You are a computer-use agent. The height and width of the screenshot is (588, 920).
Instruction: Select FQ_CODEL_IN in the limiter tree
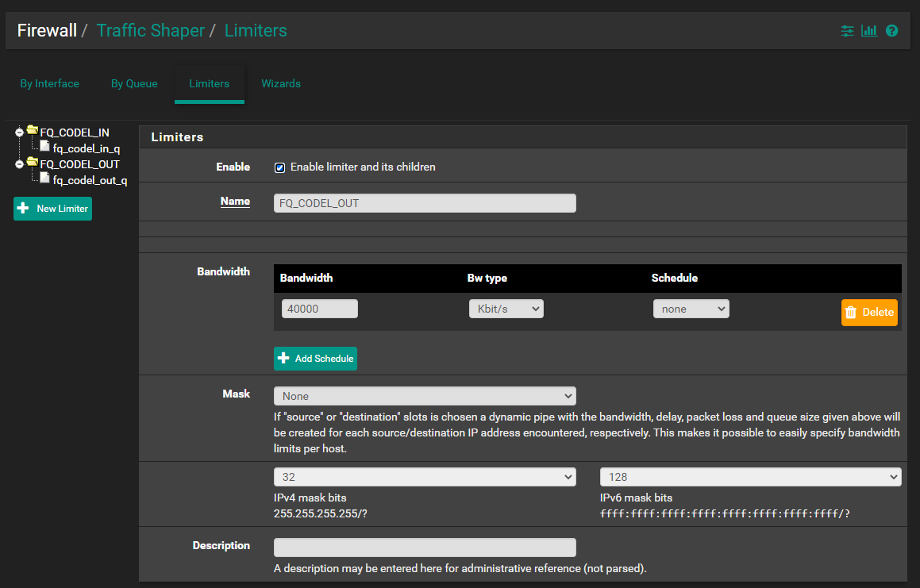click(75, 133)
